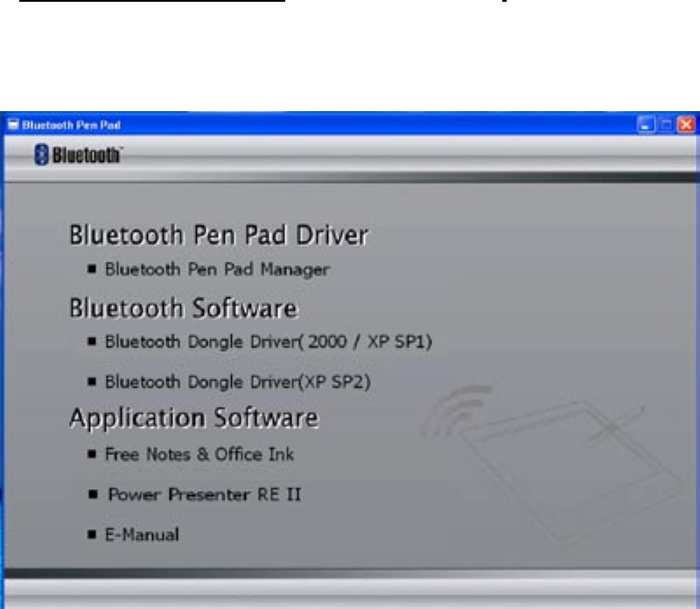Select Power Presenter RE II
The width and height of the screenshot is (700, 609).
(205, 494)
